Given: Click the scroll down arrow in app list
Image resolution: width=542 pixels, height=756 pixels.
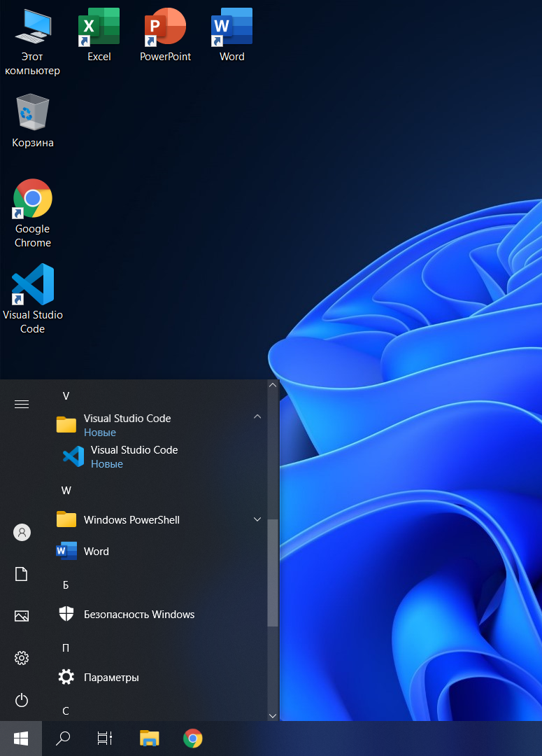Looking at the screenshot, I should 273,715.
